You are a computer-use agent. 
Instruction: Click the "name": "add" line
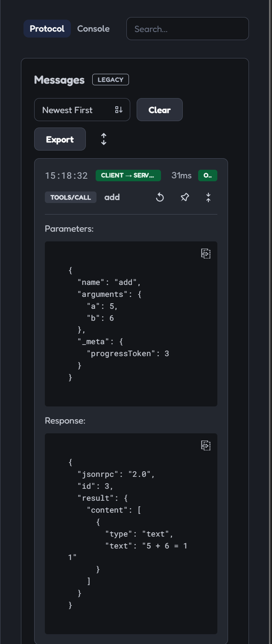click(109, 282)
